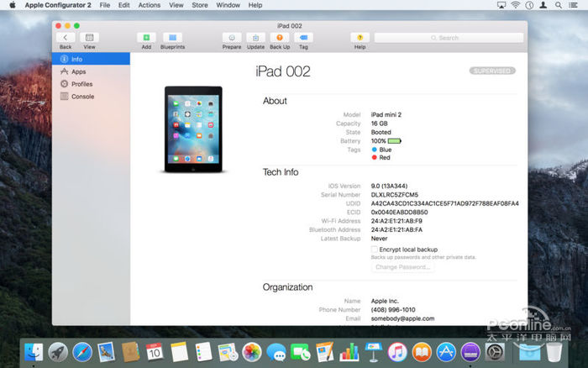Click the Search field in the toolbar
The height and width of the screenshot is (368, 588).
[x=449, y=38]
